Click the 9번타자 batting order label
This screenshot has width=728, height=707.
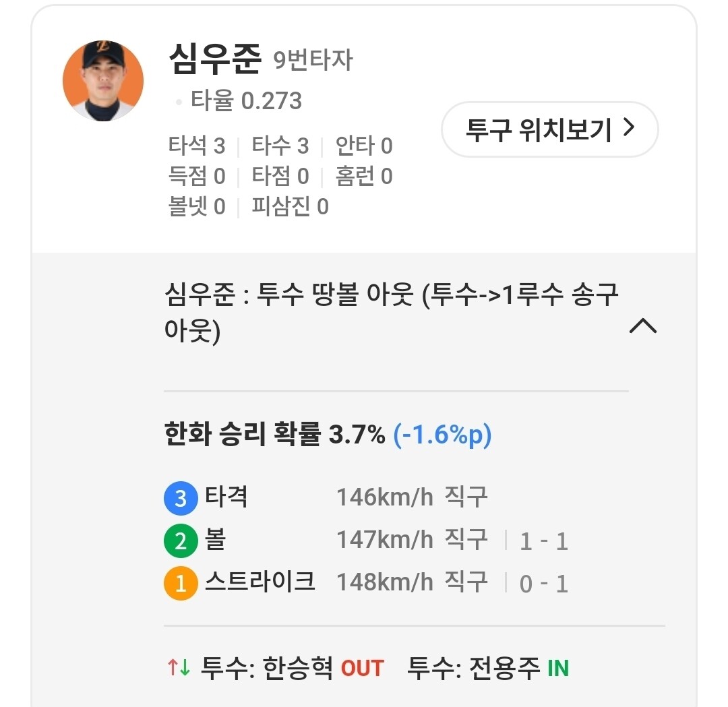coord(313,61)
